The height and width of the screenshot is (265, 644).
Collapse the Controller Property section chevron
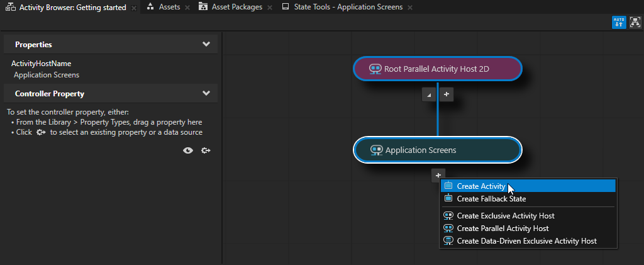[x=206, y=94]
